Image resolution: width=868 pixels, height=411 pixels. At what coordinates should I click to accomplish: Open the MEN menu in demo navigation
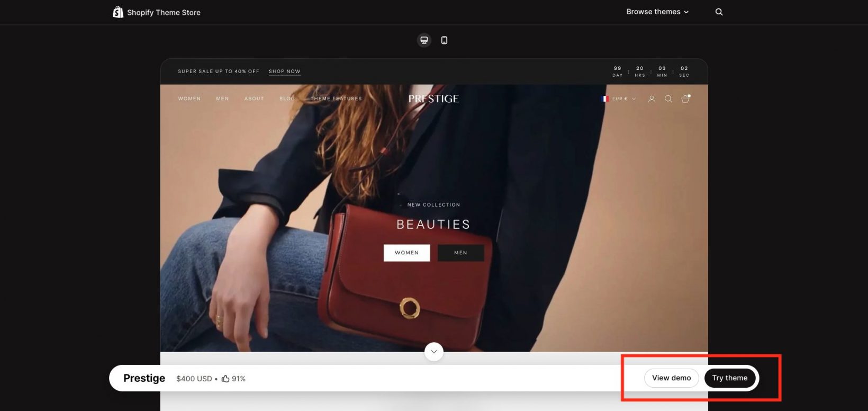click(x=222, y=99)
